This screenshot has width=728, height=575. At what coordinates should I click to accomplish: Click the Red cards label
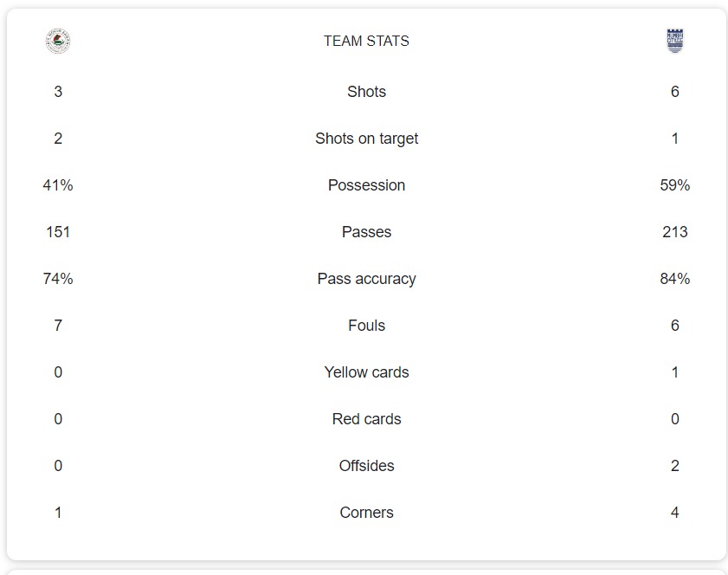[x=366, y=419]
